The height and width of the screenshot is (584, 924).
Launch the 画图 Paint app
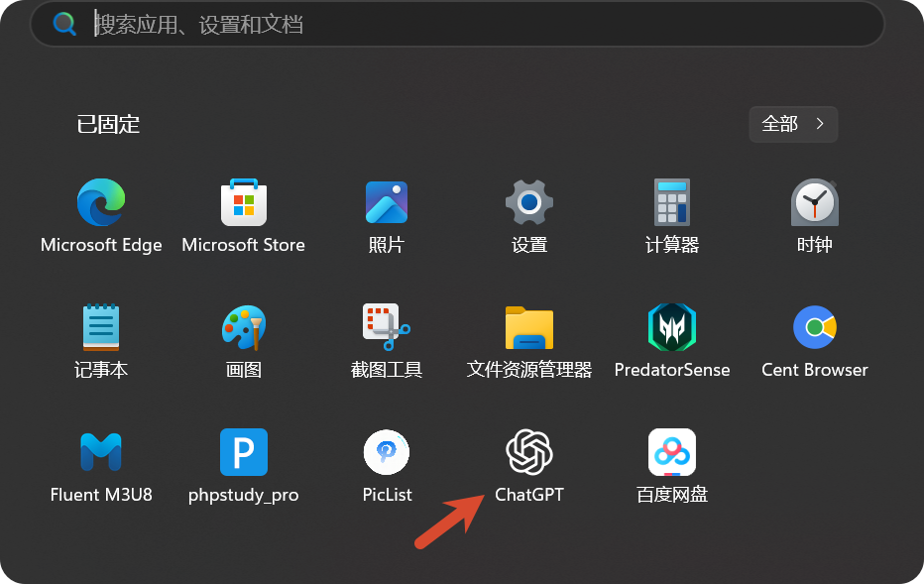[243, 341]
